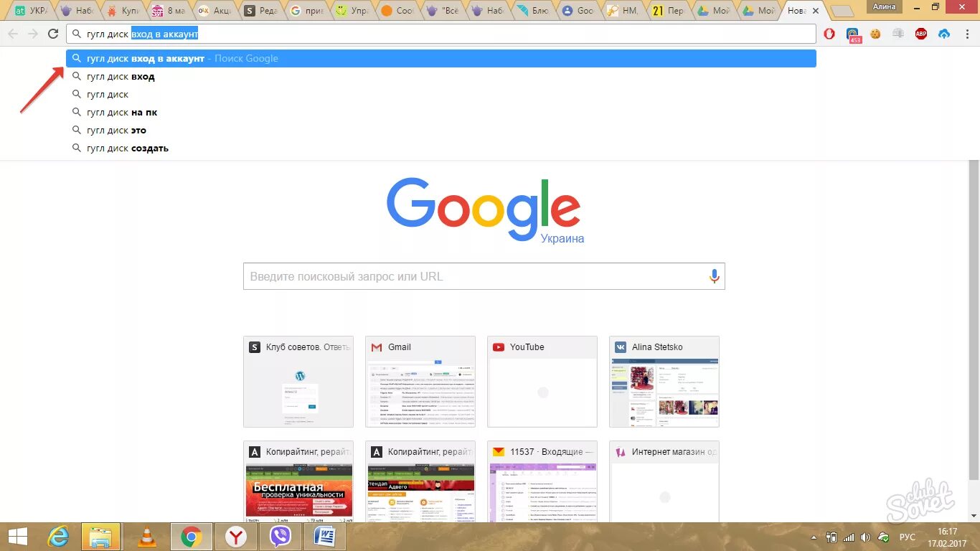Open the Alina Stetsko VK tile
Image resolution: width=980 pixels, height=551 pixels.
[x=664, y=382]
